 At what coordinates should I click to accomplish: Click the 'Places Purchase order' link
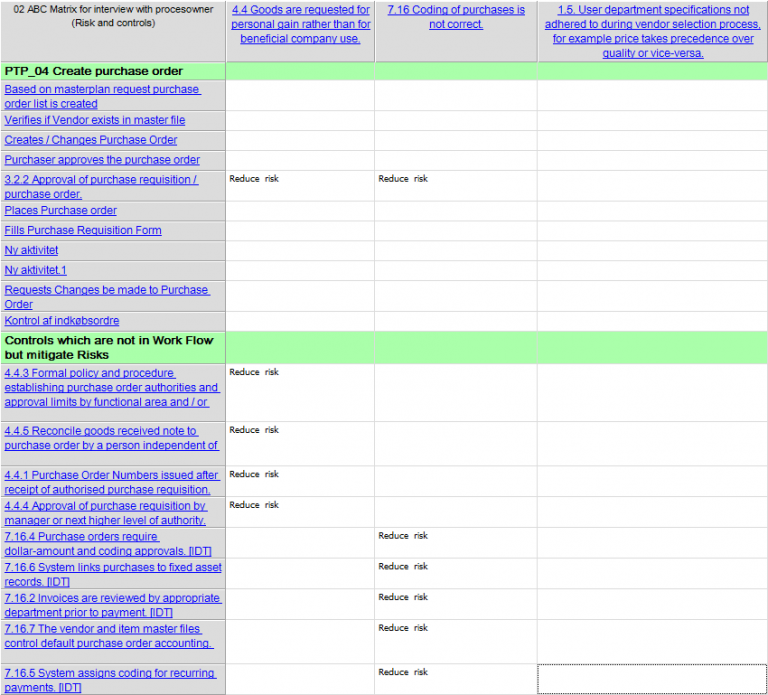60,211
